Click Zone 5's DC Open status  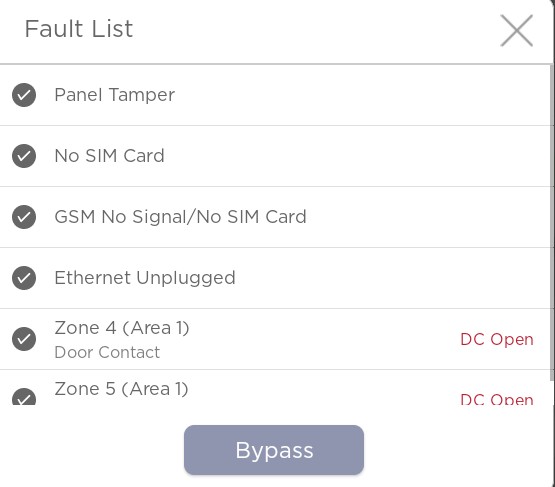[497, 399]
